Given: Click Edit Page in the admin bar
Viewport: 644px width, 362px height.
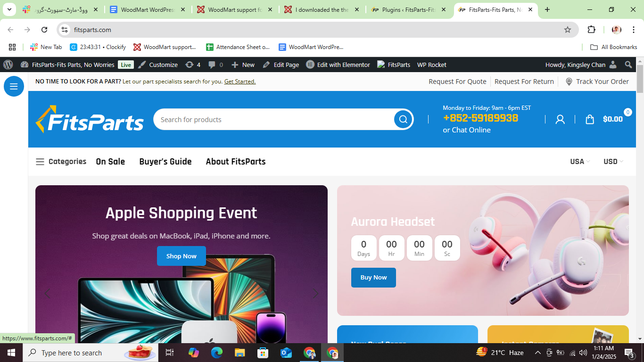Looking at the screenshot, I should (281, 65).
